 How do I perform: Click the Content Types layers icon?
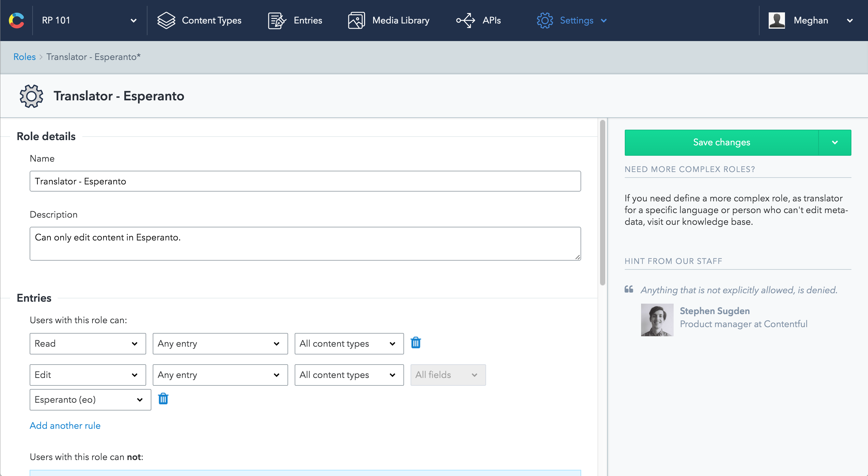click(166, 20)
